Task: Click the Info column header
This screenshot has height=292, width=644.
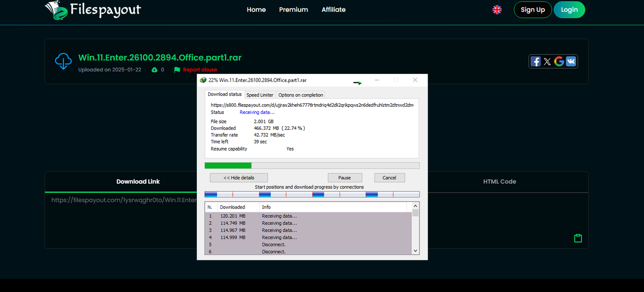Action: tap(333, 207)
